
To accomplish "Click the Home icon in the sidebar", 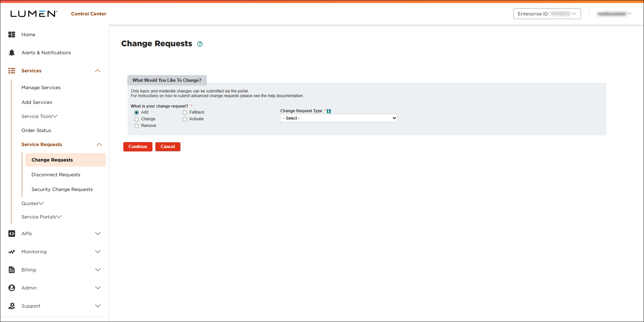I will 12,35.
